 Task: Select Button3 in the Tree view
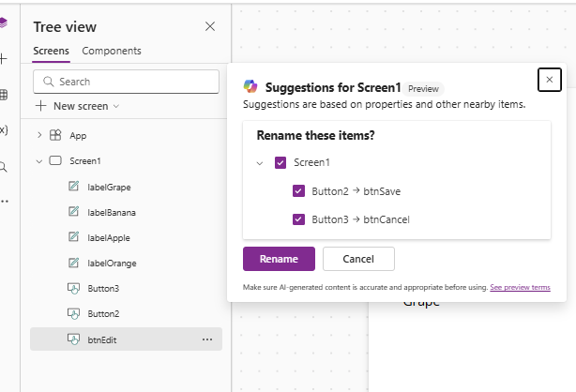(x=103, y=289)
